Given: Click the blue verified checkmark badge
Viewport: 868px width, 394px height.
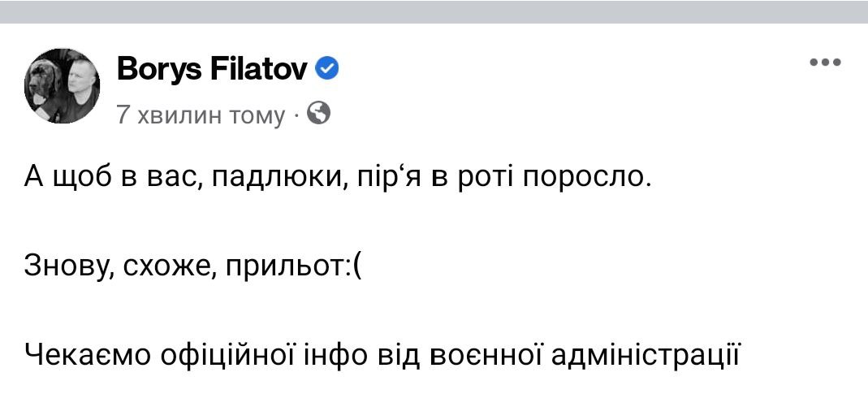Looking at the screenshot, I should coord(326,71).
